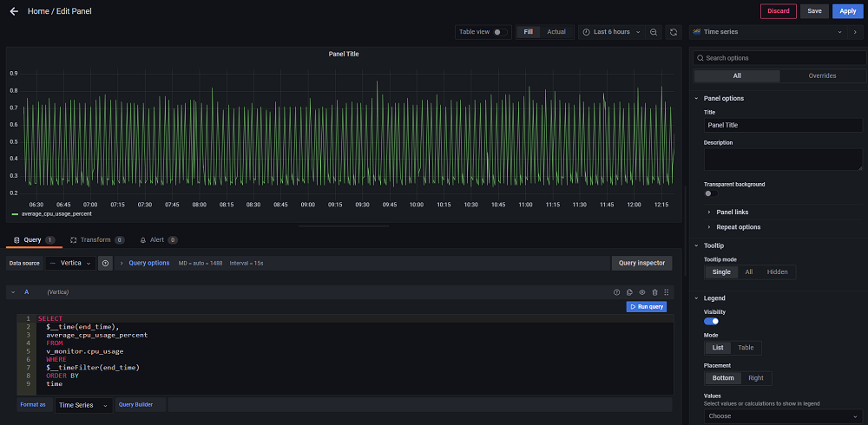Enable the Transparent background switch

pos(711,193)
